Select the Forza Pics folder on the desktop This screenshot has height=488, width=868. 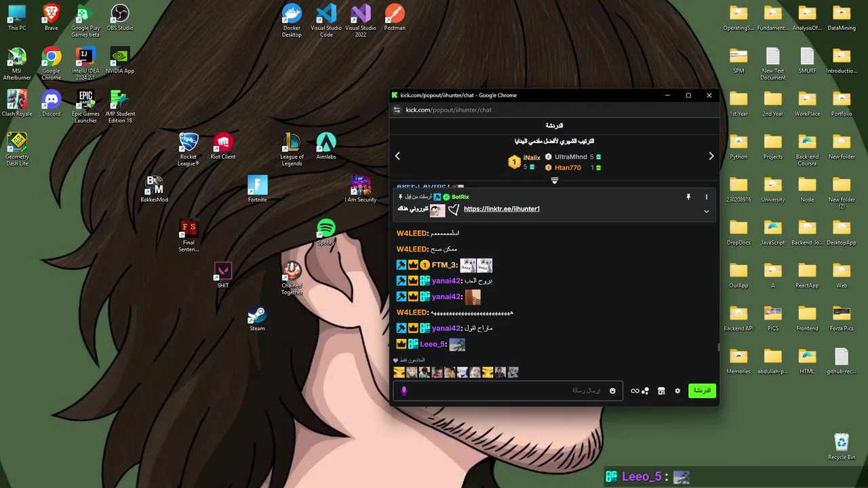842,319
